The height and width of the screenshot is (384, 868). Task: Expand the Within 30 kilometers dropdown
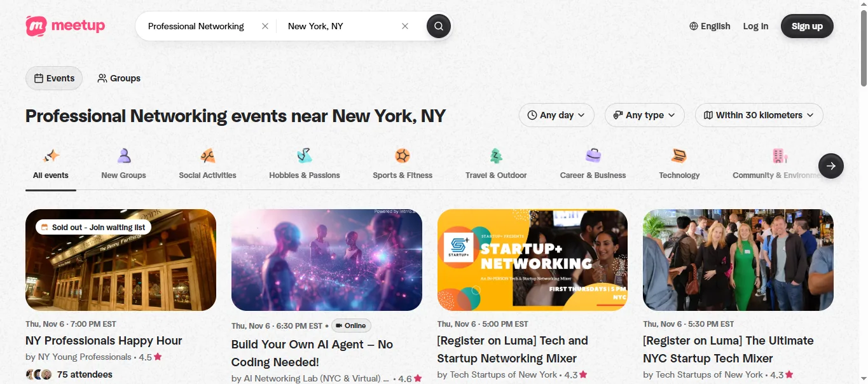pos(759,115)
